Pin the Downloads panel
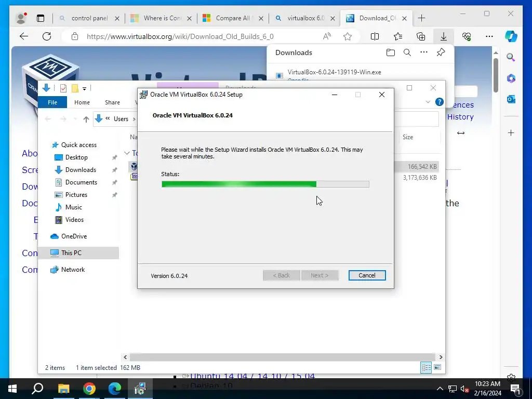 441,52
